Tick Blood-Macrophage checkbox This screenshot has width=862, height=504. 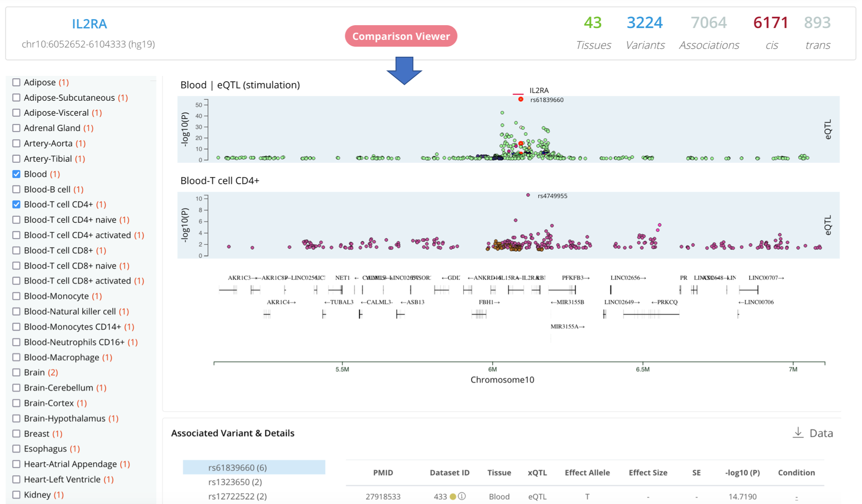[x=16, y=357]
